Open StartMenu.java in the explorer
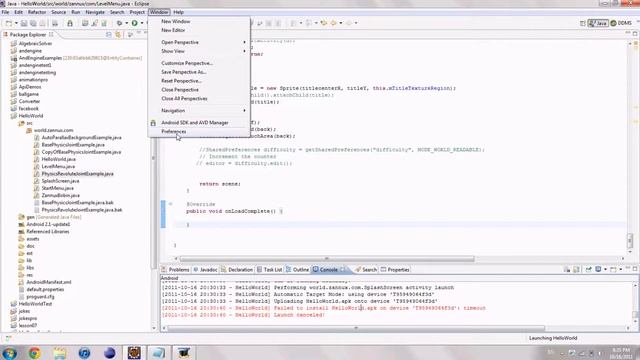This screenshot has height=360, width=640. pyautogui.click(x=58, y=188)
